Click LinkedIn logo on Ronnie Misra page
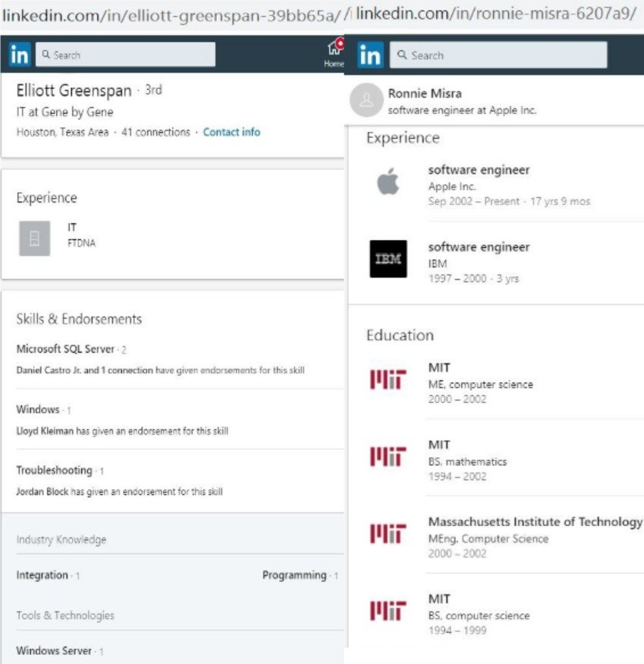Viewport: 644px width, 664px height. (x=370, y=55)
